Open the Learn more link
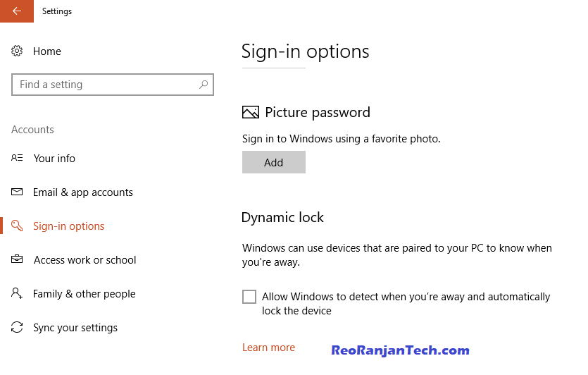Image resolution: width=588 pixels, height=375 pixels. 268,348
